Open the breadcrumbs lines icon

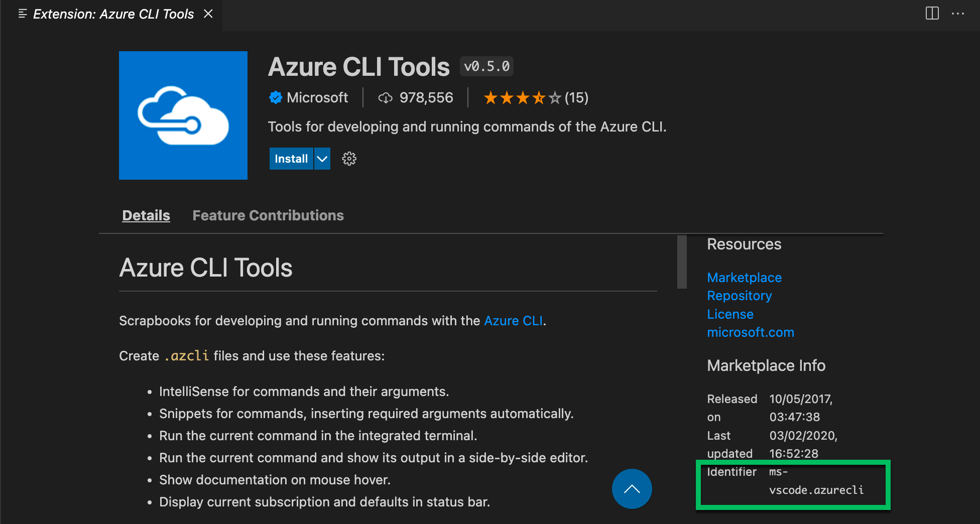[22, 14]
